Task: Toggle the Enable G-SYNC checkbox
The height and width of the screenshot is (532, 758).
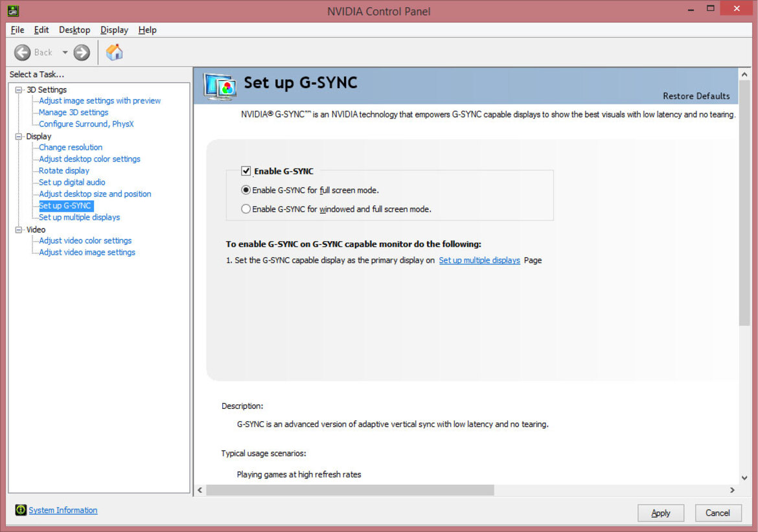Action: 246,170
